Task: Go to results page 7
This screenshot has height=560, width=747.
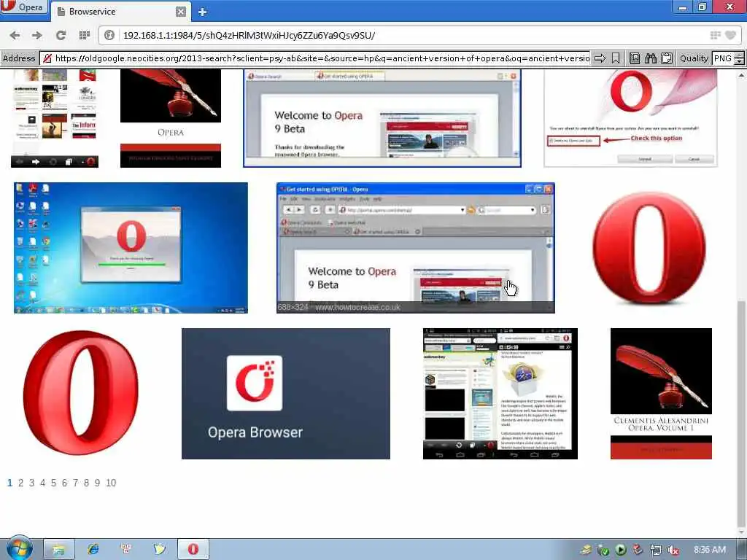Action: point(75,483)
